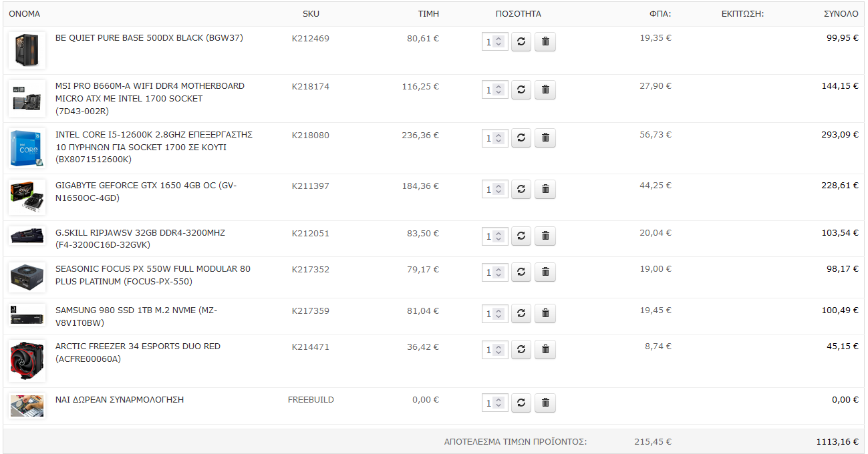The width and height of the screenshot is (868, 454).
Task: Click BE QUIET case product thumbnail
Action: tap(27, 50)
